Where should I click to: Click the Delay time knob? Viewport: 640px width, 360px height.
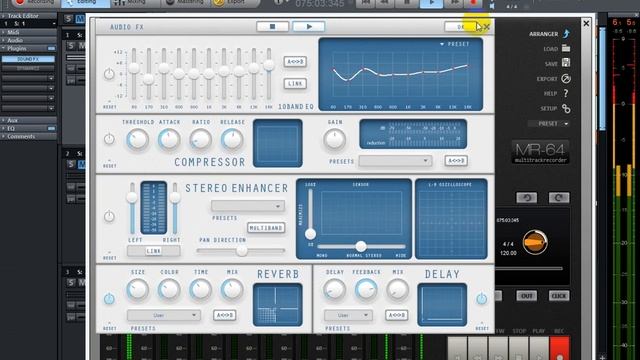[334, 290]
